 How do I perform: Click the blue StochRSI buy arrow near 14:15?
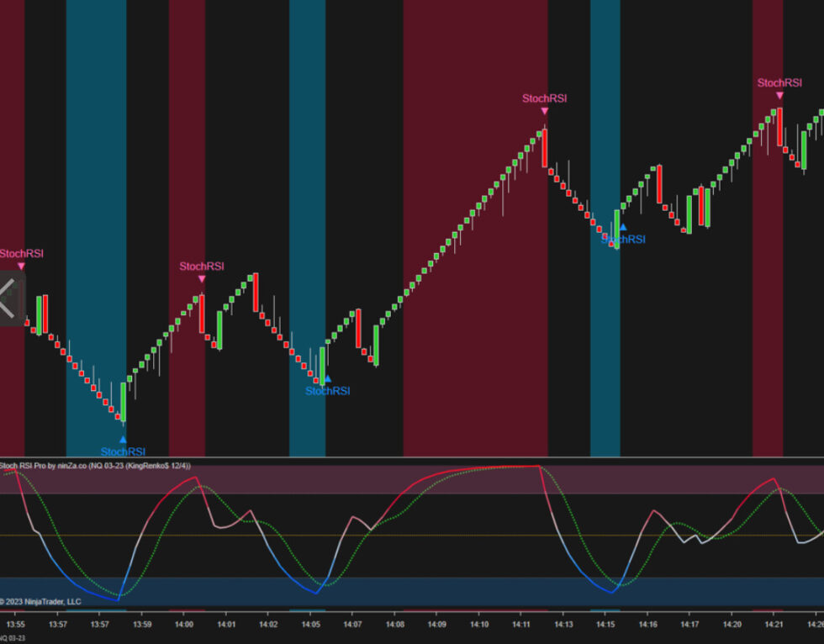(622, 227)
